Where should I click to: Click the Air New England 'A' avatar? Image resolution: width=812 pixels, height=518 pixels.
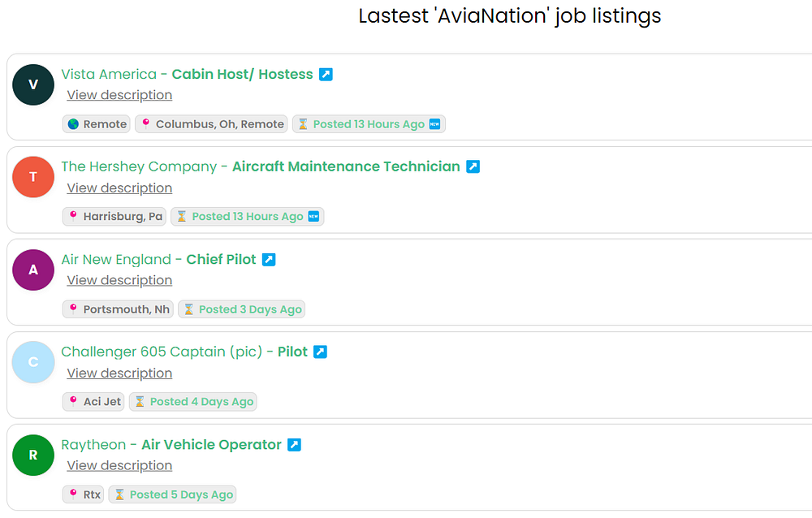pos(33,270)
